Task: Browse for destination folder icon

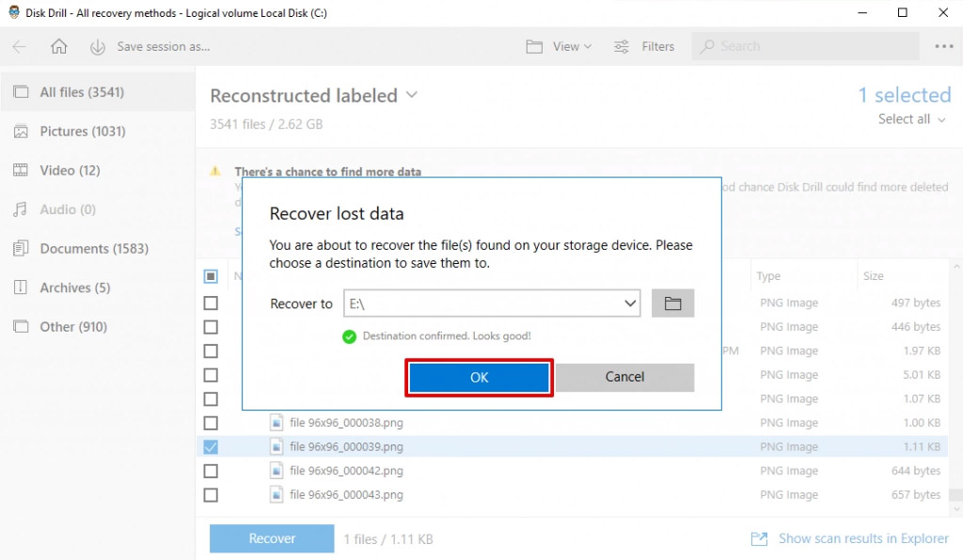Action: pyautogui.click(x=672, y=303)
